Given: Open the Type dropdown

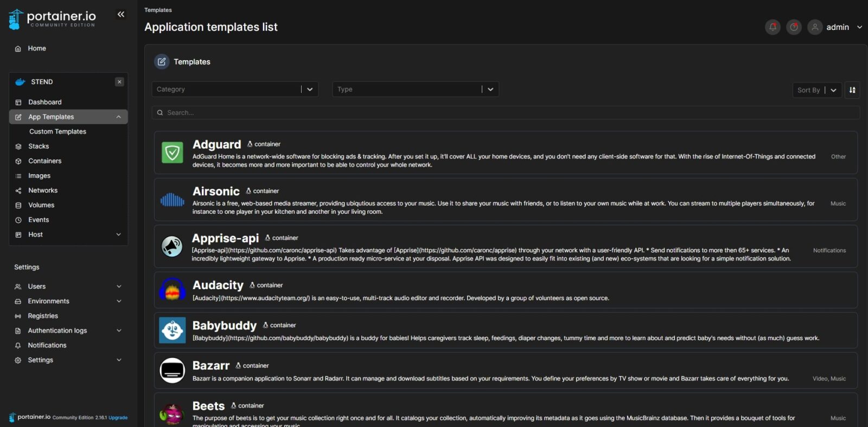Looking at the screenshot, I should tap(416, 90).
